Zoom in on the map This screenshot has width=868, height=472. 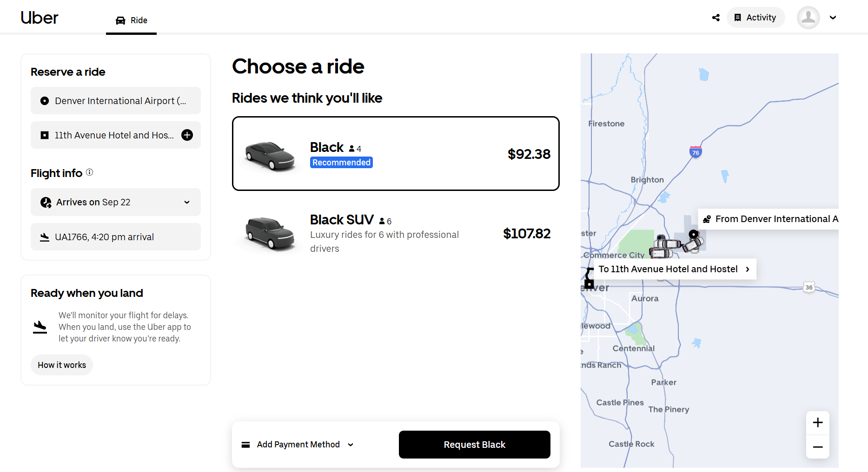pos(818,423)
